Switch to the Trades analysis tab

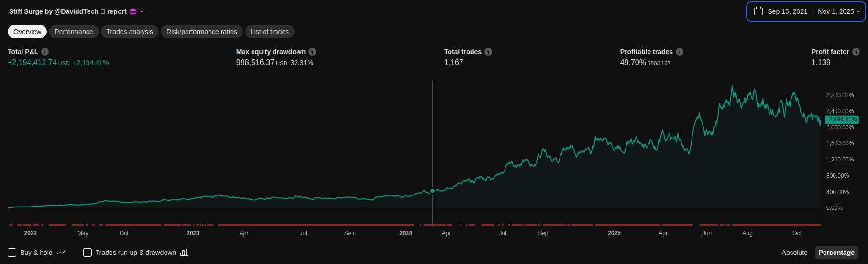click(x=130, y=32)
